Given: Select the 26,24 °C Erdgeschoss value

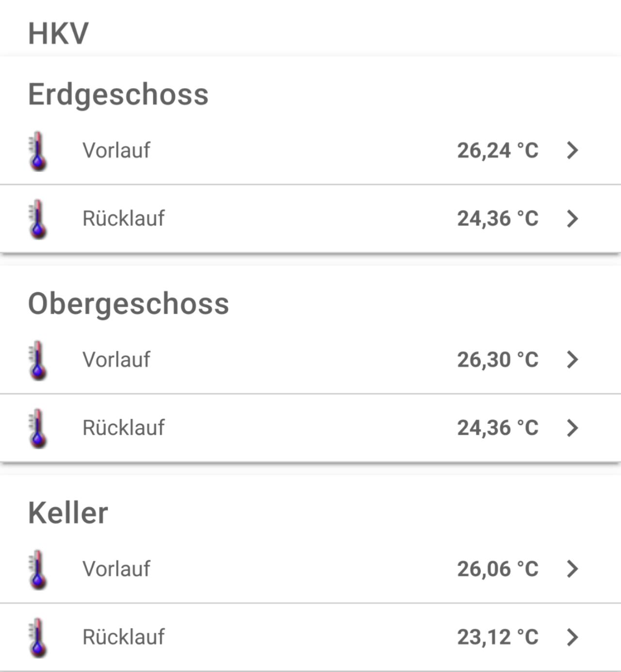Looking at the screenshot, I should click(497, 150).
